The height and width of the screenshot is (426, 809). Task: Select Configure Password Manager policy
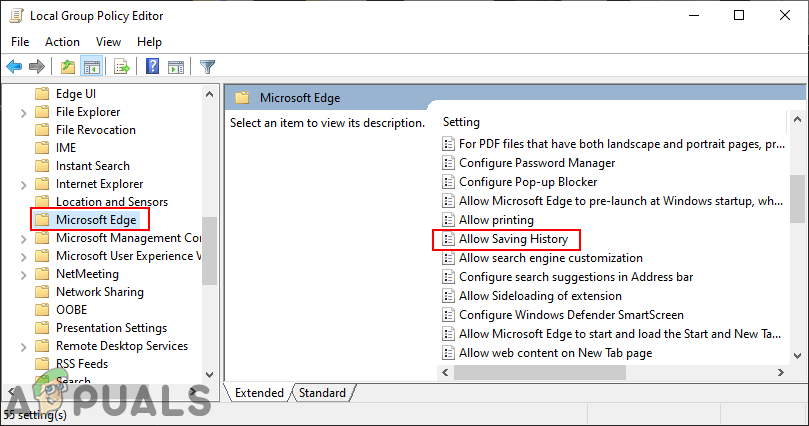point(537,163)
